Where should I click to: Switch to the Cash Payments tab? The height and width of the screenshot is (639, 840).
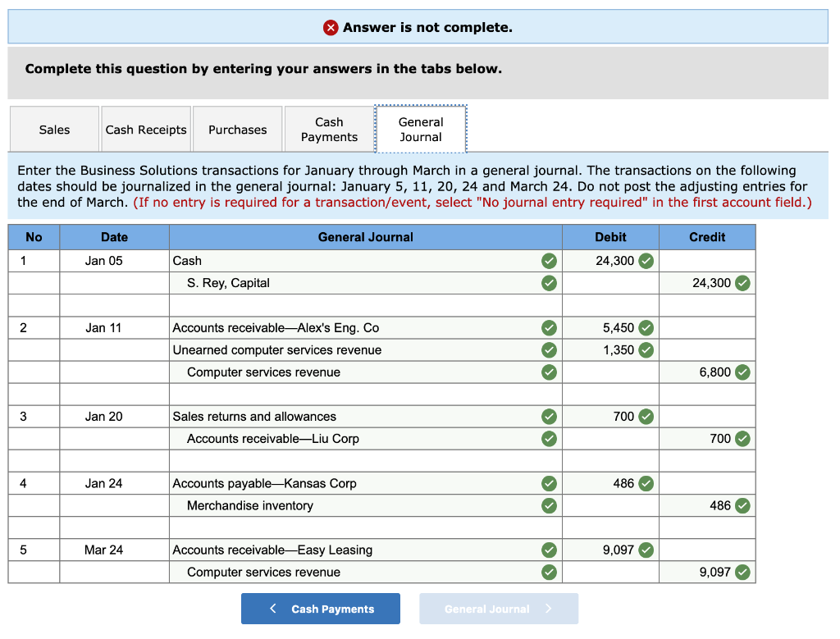(329, 129)
